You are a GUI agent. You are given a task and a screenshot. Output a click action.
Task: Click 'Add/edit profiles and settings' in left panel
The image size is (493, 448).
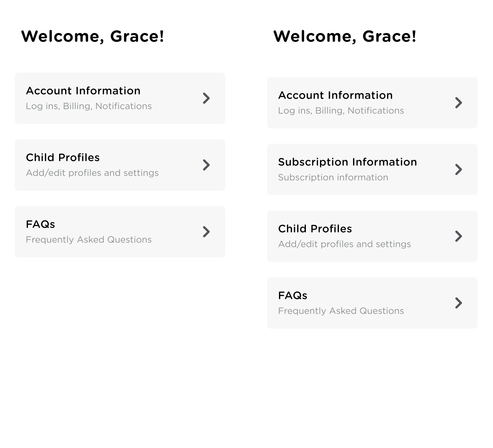92,173
